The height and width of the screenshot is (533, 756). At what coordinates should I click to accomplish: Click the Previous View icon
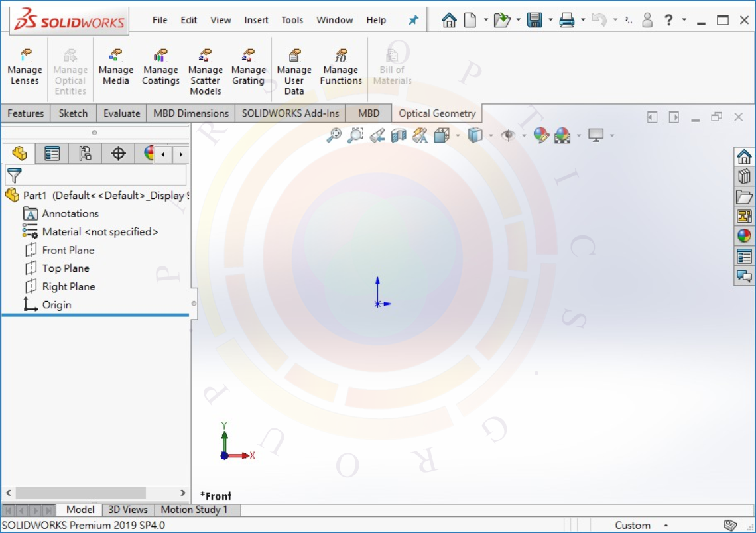377,135
